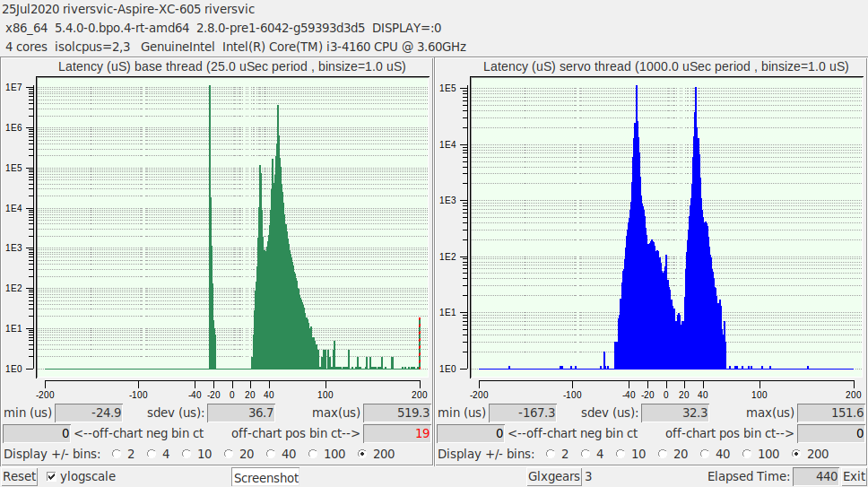Click servo thread 'max(us)' label

tap(770, 413)
